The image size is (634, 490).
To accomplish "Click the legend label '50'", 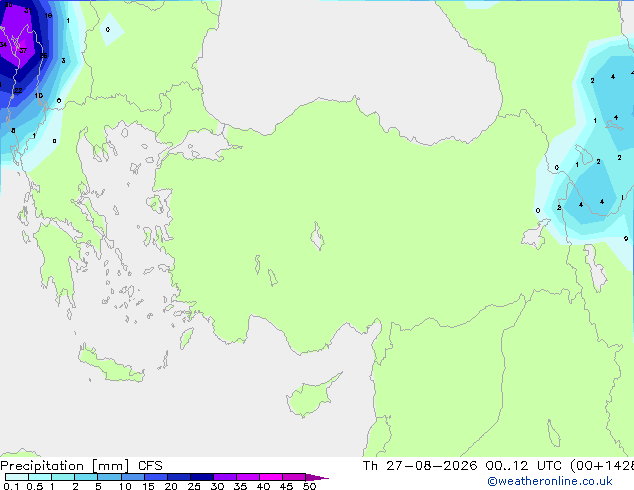I will (x=309, y=486).
